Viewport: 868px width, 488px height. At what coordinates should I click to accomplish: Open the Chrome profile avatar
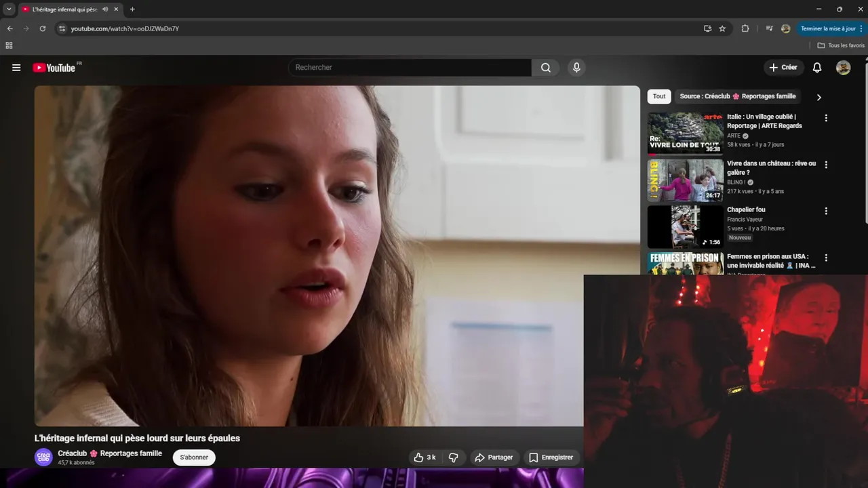[x=786, y=28]
